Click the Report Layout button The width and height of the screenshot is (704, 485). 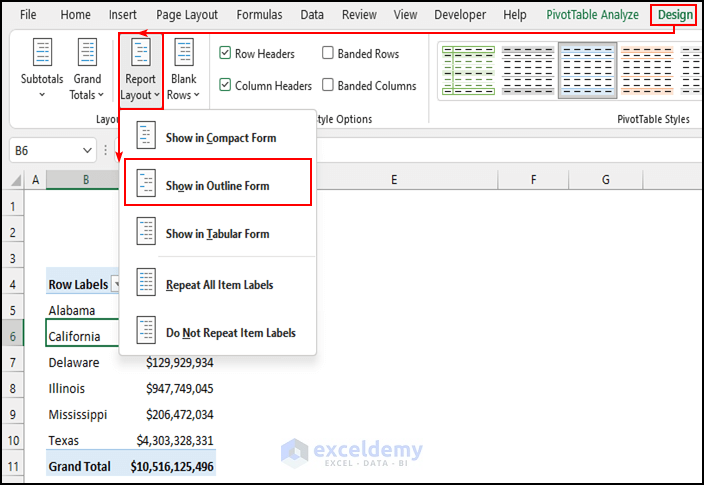(141, 70)
